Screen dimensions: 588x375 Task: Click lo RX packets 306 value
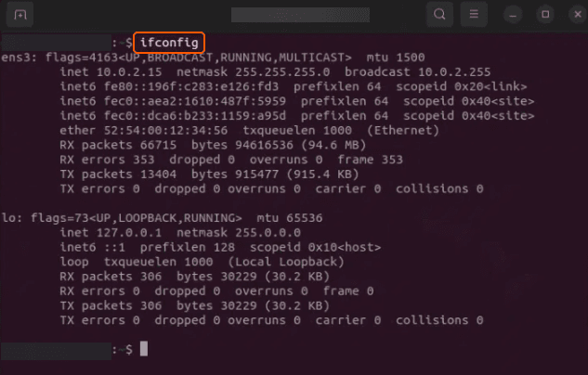coord(151,277)
